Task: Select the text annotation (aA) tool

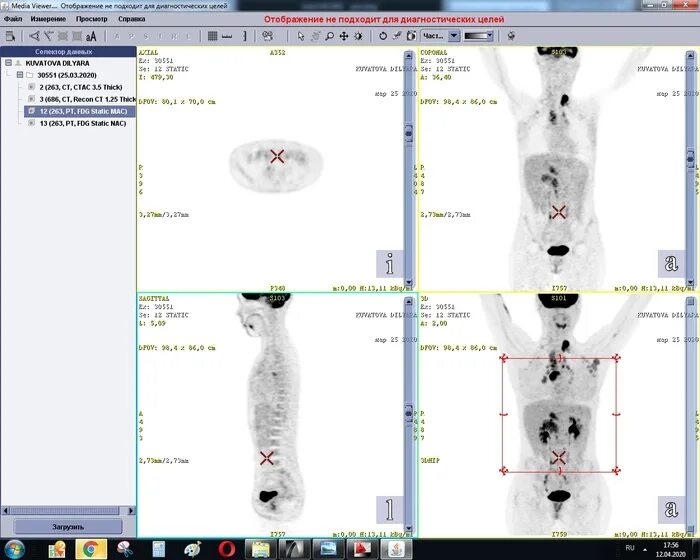Action: tap(91, 36)
